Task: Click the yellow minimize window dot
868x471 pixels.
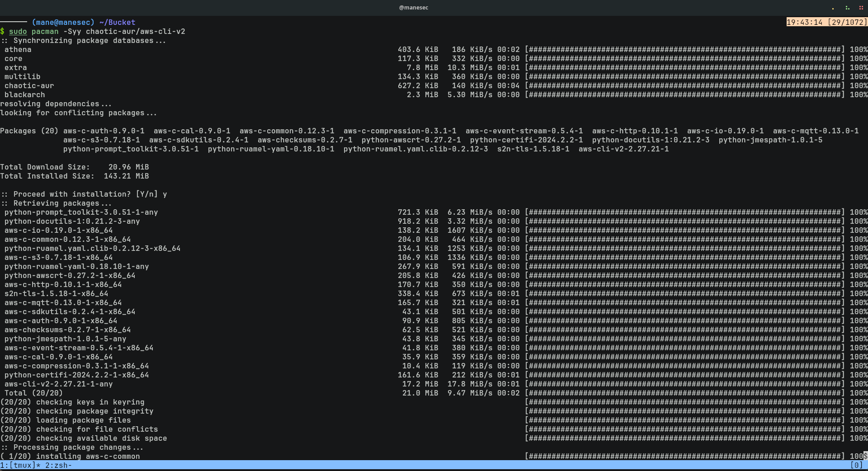Action: click(x=833, y=8)
